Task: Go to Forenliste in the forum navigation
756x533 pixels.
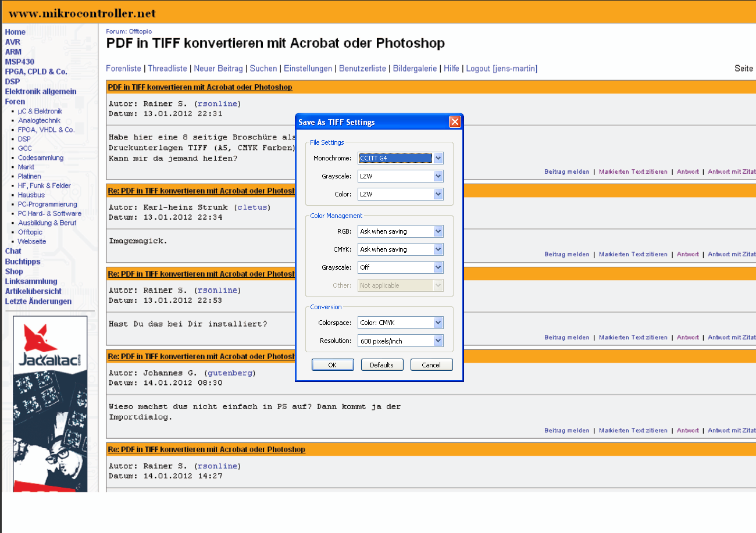Action: click(x=123, y=69)
